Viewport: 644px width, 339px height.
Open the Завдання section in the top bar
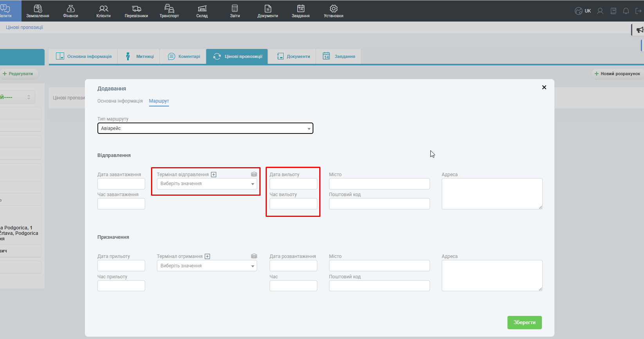pyautogui.click(x=300, y=11)
